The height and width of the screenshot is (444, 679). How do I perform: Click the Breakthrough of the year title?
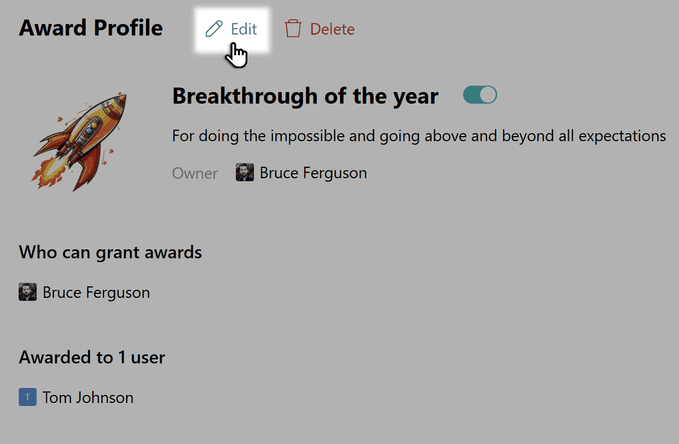(x=305, y=96)
